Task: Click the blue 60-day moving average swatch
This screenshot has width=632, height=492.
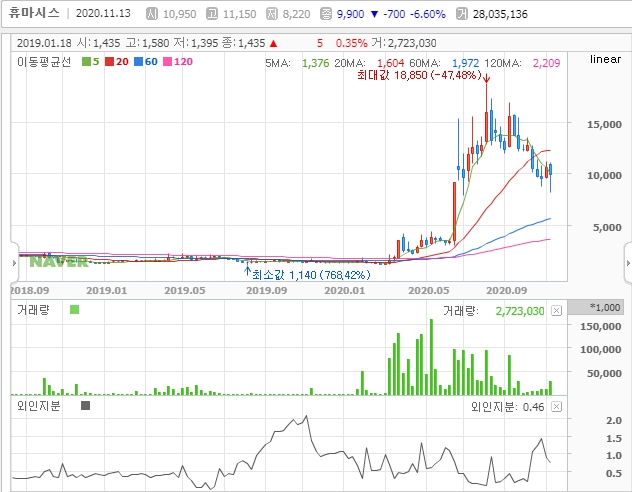Action: 138,62
